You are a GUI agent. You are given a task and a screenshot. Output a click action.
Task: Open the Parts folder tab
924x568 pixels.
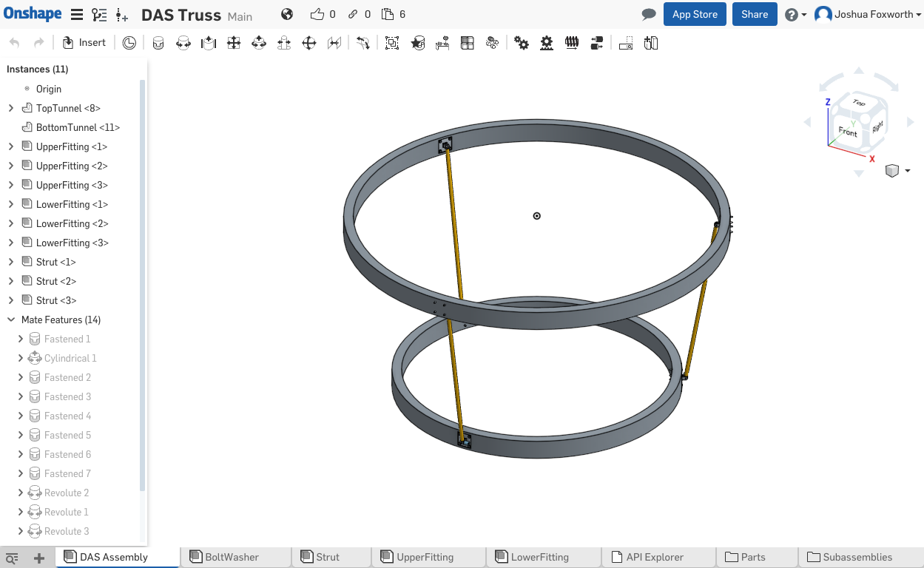coord(758,557)
